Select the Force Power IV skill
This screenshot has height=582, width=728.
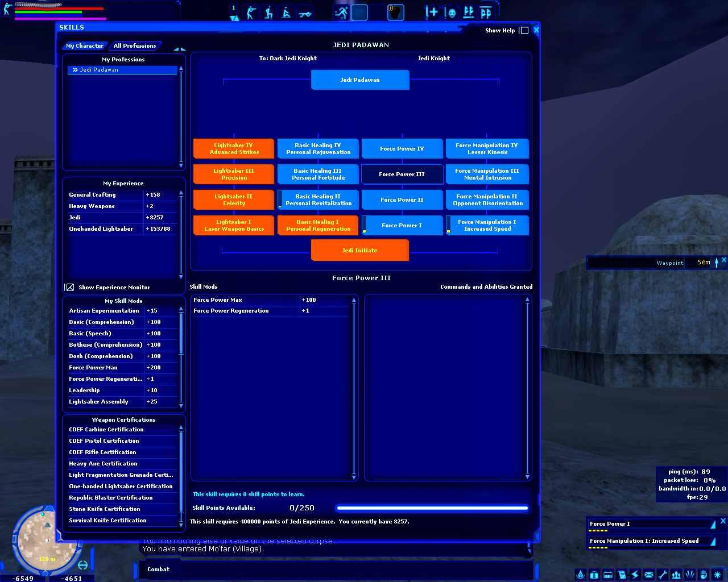[x=402, y=149]
